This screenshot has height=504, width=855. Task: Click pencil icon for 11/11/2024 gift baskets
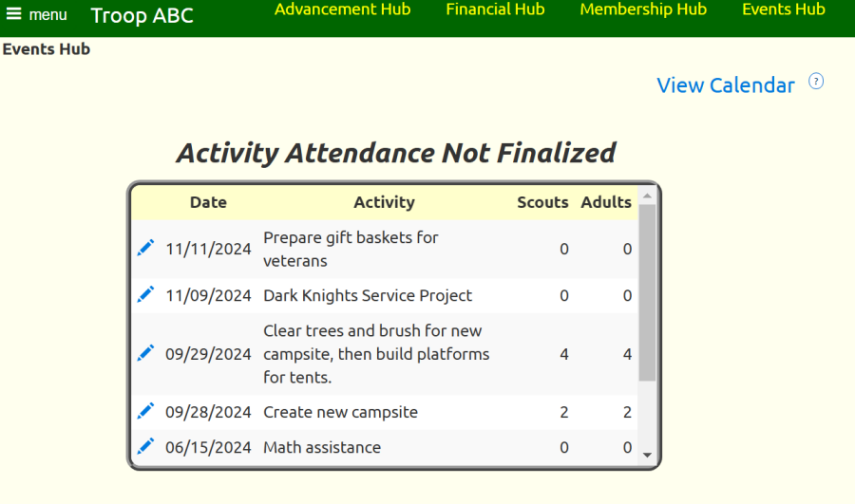[145, 248]
